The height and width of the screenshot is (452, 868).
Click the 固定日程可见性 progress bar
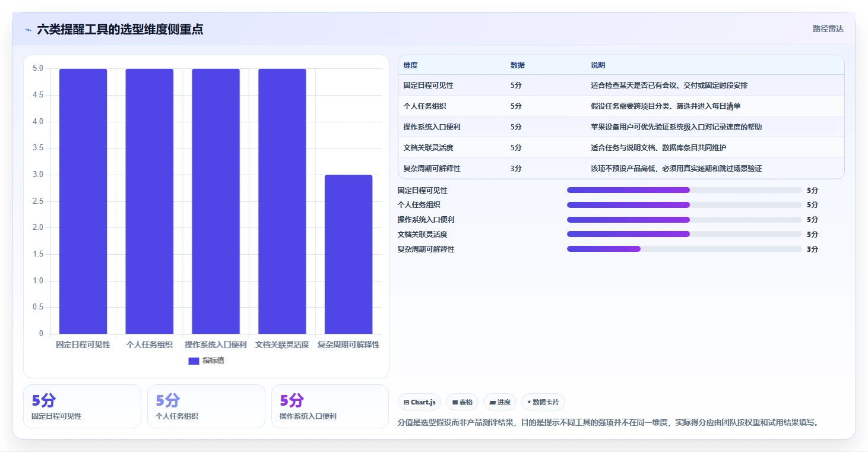click(685, 190)
